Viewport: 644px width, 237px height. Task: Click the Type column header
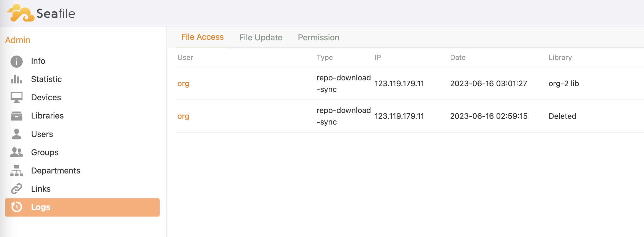pyautogui.click(x=324, y=57)
